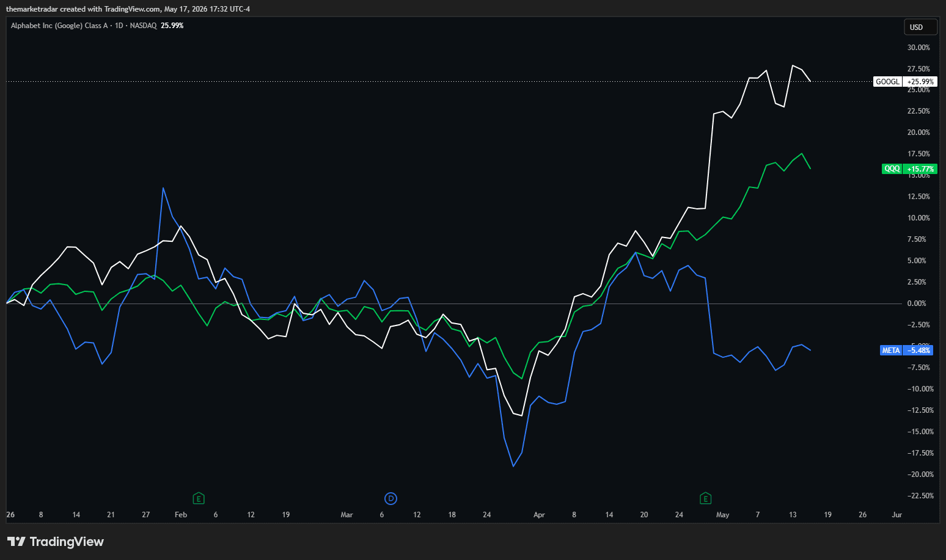Click the -22.50% level on price scale
Viewport: 946px width, 560px height.
click(919, 496)
